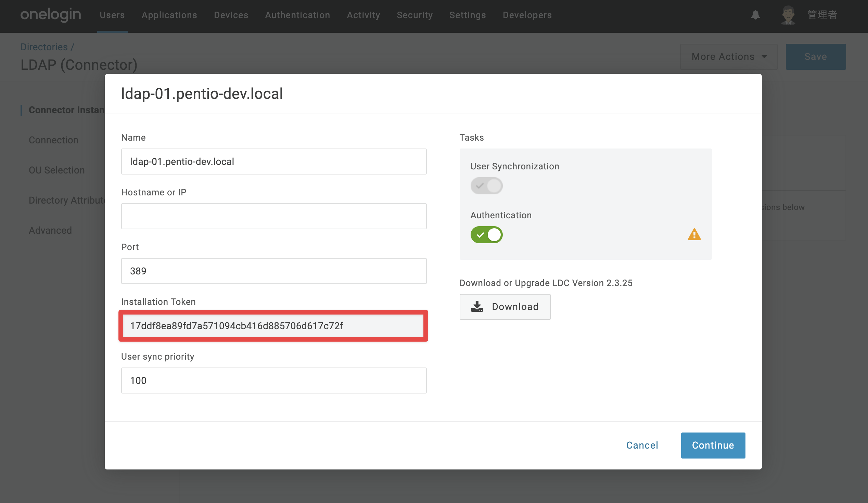Edit the Port field
The image size is (868, 503).
point(274,271)
